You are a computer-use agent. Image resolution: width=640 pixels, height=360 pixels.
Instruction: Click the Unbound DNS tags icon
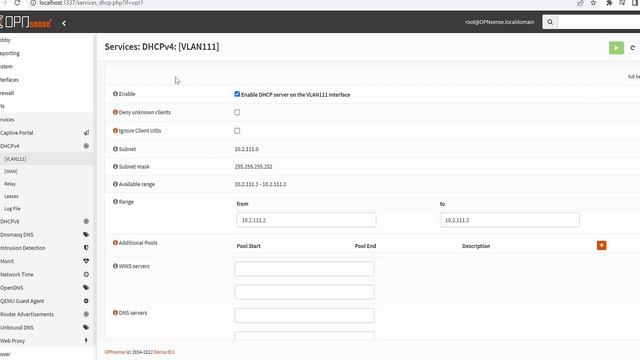point(86,327)
